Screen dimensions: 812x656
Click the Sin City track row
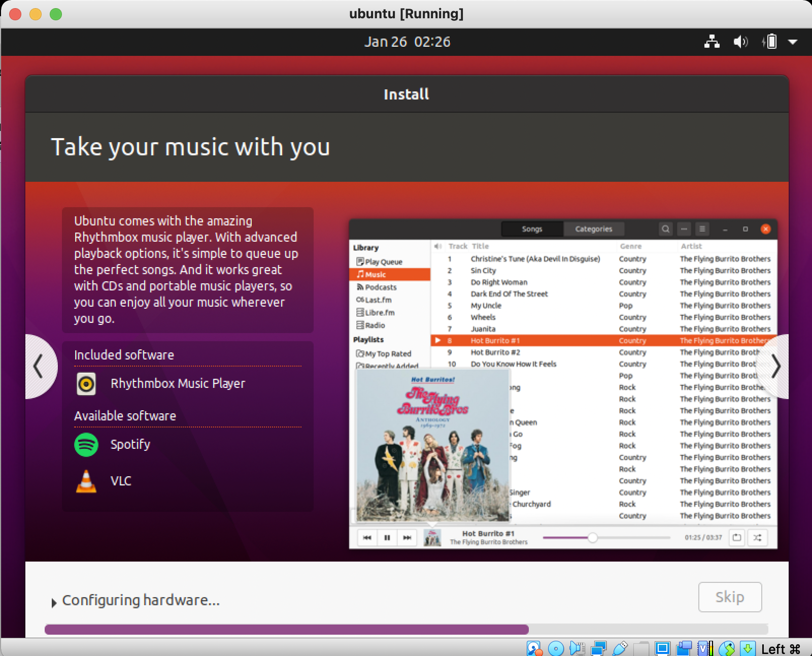click(x=604, y=271)
